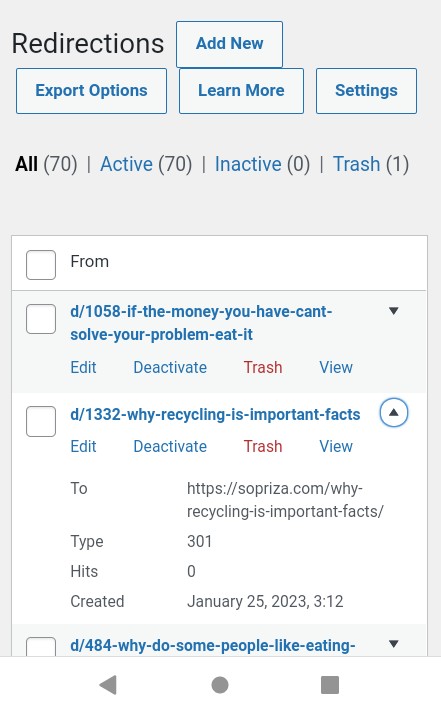The image size is (441, 714).
Task: Tap the Android home circle icon
Action: 220,685
